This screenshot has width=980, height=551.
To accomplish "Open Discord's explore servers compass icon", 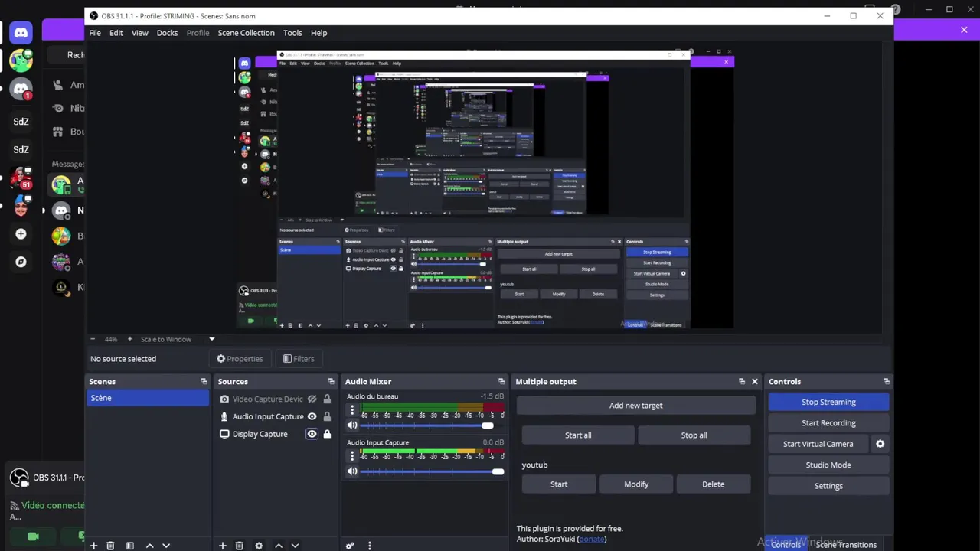I will [x=21, y=262].
